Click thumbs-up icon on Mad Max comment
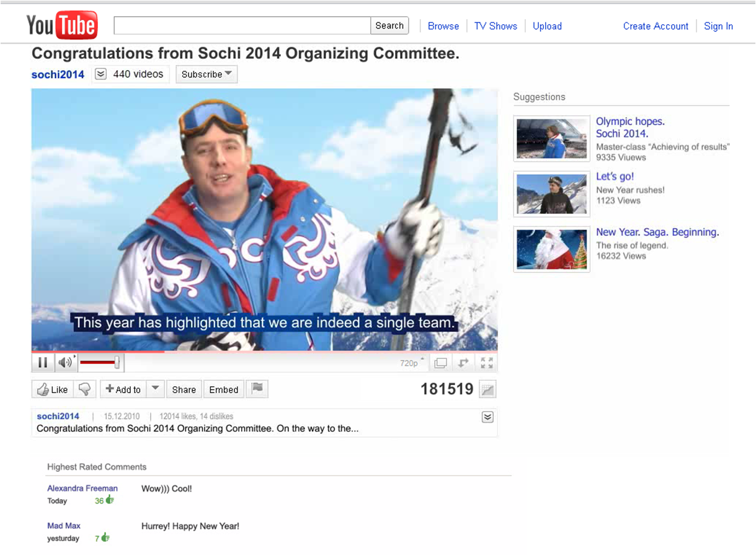 click(105, 538)
